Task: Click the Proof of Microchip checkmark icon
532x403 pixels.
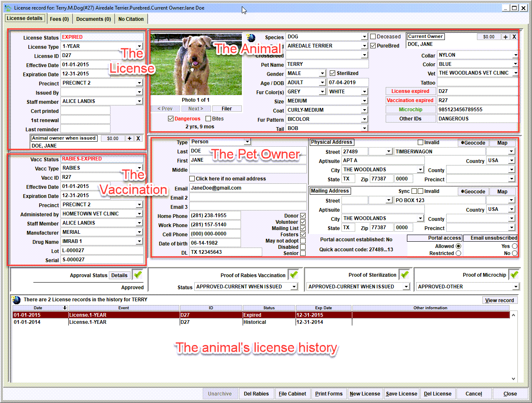Action: point(514,275)
